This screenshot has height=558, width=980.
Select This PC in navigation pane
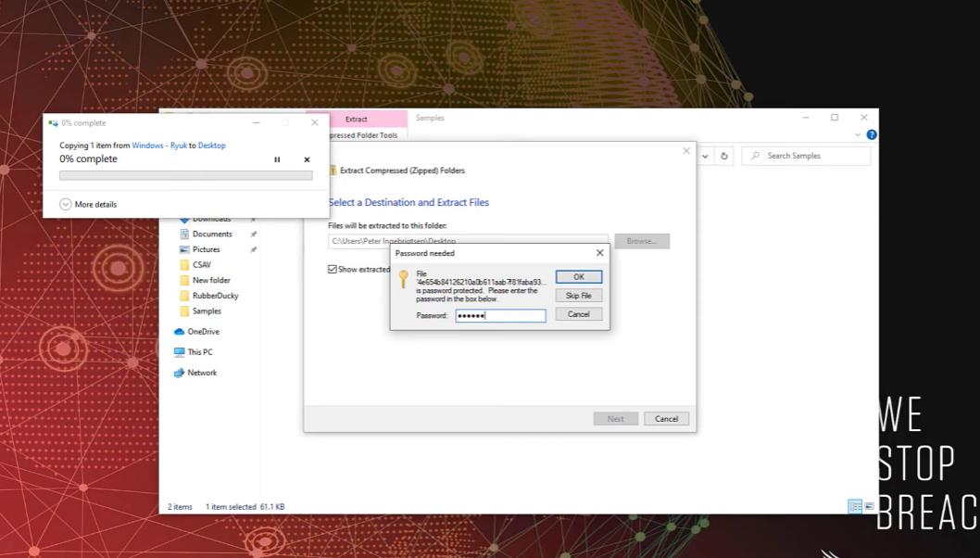pyautogui.click(x=200, y=352)
